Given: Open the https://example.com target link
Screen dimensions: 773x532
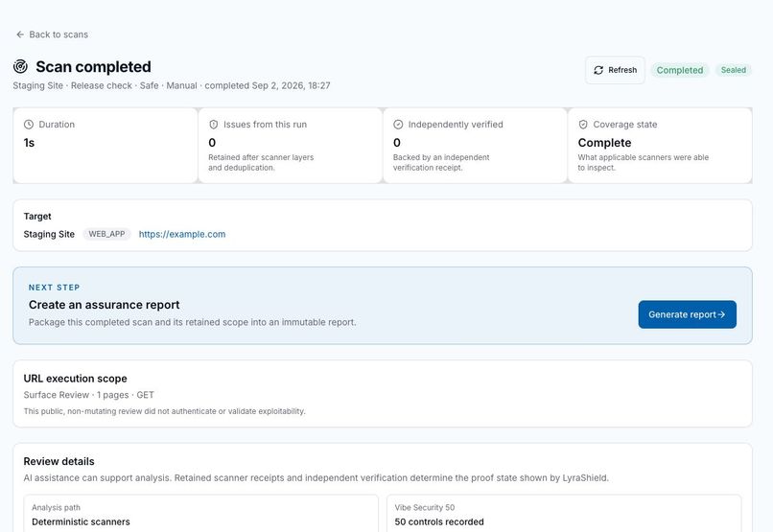Looking at the screenshot, I should (x=182, y=234).
